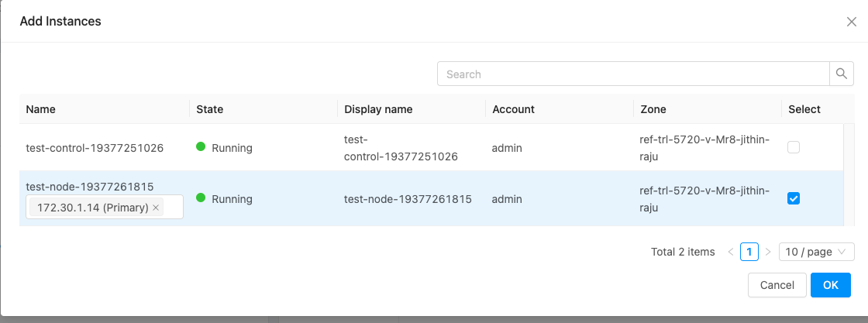This screenshot has height=323, width=868.
Task: Open the 10 / page size dropdown
Action: click(x=816, y=252)
